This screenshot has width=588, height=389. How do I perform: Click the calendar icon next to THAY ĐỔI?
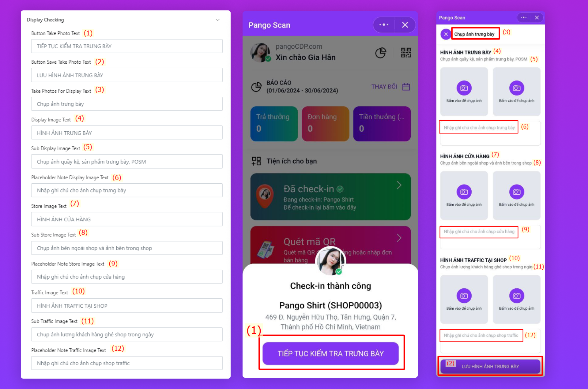coord(406,87)
